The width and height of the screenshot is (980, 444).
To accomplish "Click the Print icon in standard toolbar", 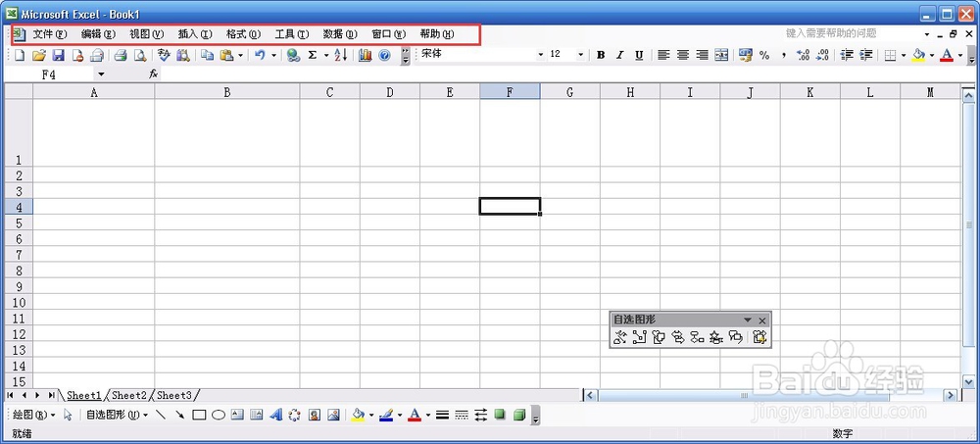I will pyautogui.click(x=121, y=56).
